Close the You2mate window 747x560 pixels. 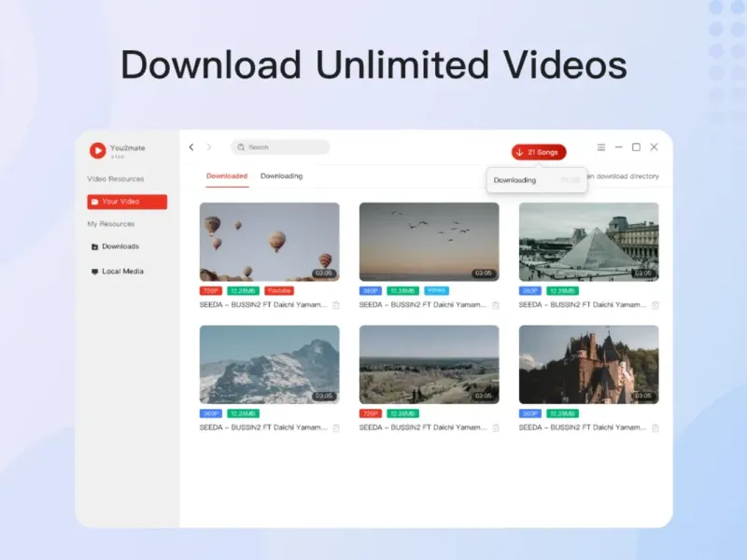[655, 147]
